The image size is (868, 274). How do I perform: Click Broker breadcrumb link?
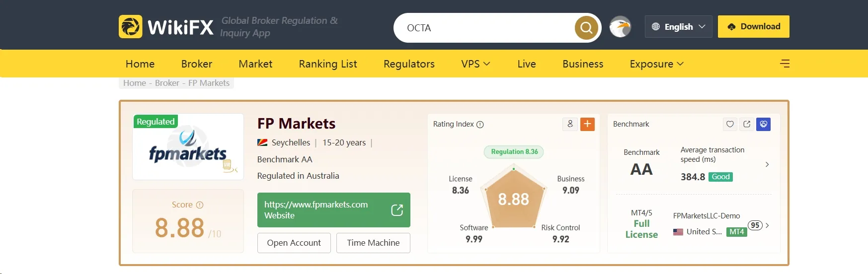167,83
